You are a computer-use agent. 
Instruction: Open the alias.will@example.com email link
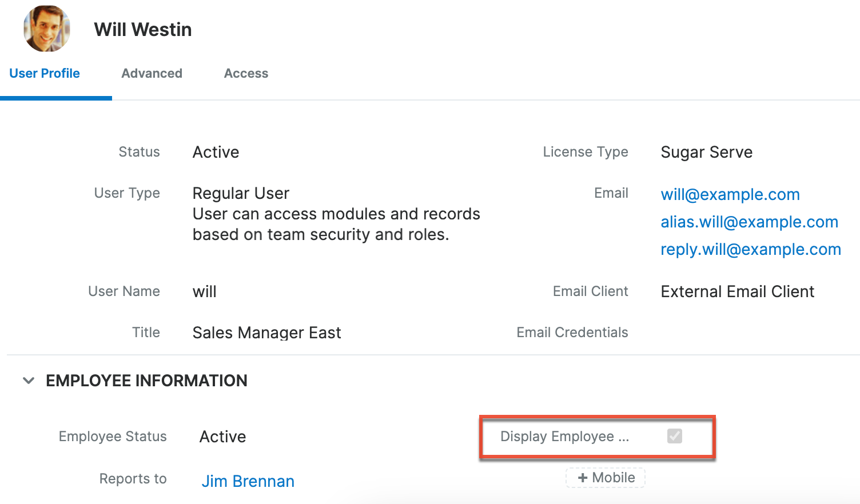click(749, 222)
